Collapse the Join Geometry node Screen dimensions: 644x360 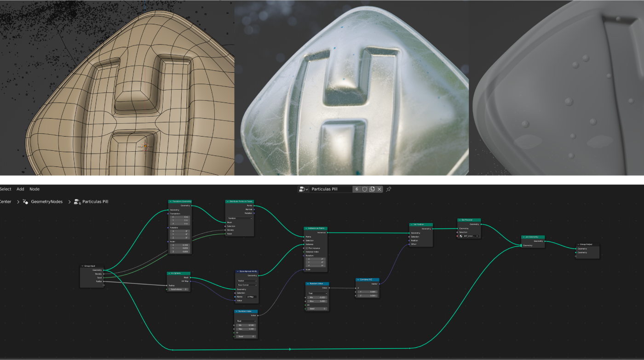tap(523, 237)
